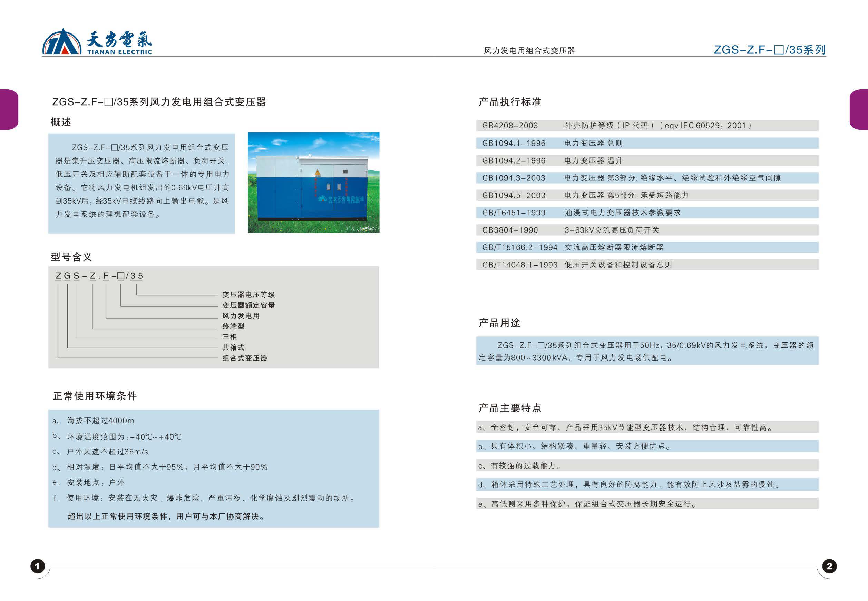The width and height of the screenshot is (868, 601).
Task: Click the 组合式变压器 label in the model diagram
Action: tap(244, 358)
